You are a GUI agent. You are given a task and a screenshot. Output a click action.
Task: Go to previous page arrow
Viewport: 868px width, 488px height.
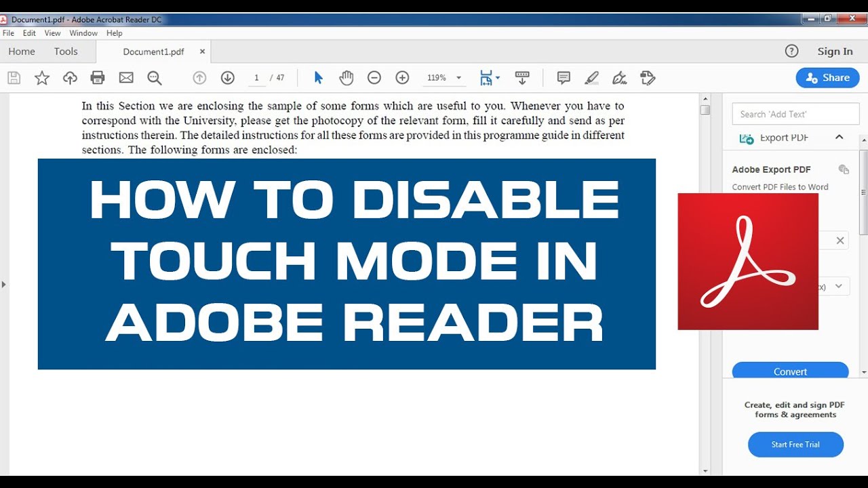pyautogui.click(x=199, y=78)
